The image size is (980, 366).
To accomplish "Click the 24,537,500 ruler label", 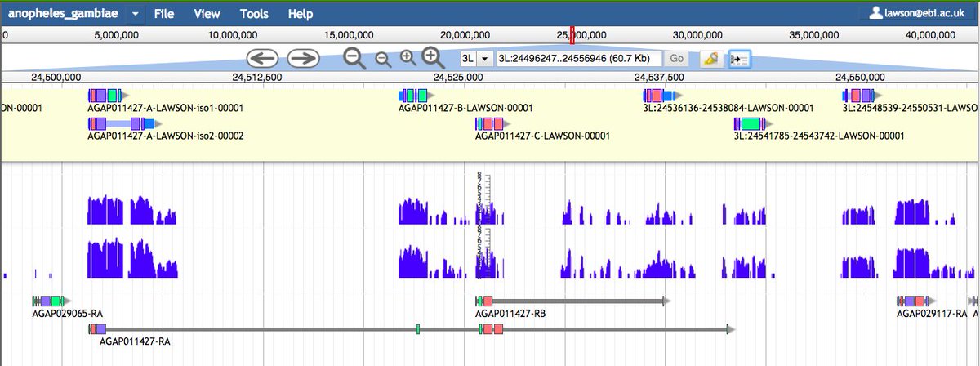I will click(x=660, y=77).
